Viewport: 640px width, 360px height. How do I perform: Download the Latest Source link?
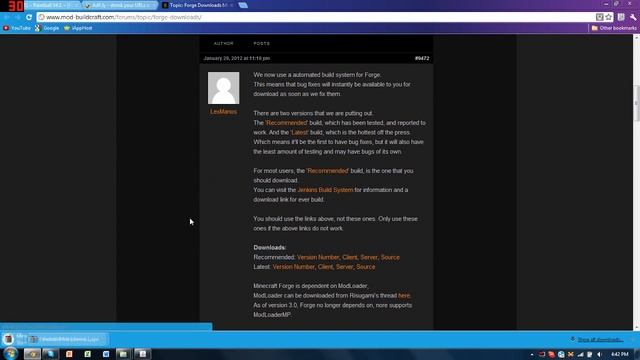(x=366, y=267)
